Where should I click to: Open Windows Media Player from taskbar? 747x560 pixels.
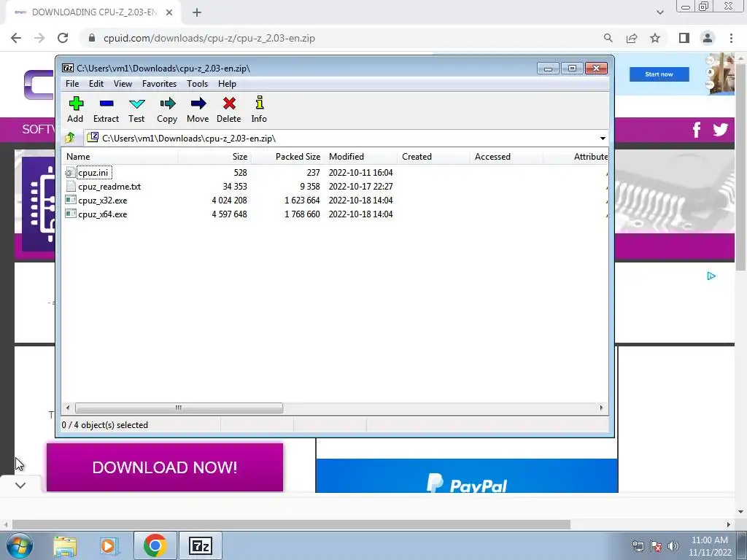[108, 545]
